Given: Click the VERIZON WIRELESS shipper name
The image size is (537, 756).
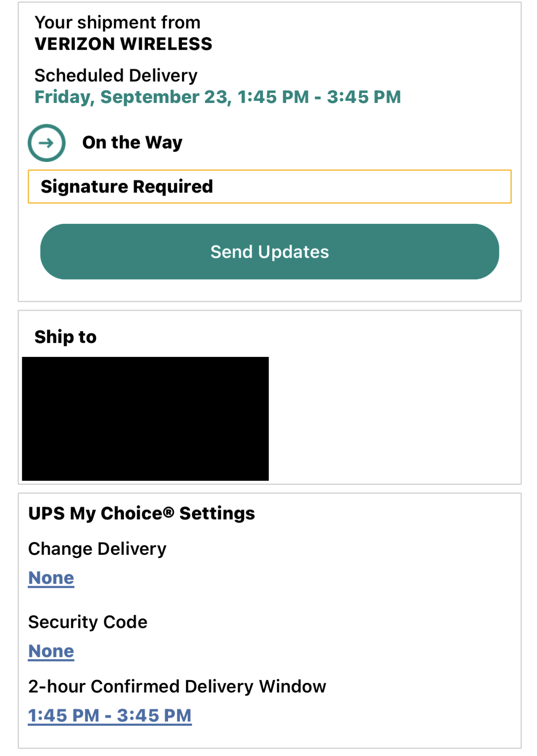Looking at the screenshot, I should 123,44.
